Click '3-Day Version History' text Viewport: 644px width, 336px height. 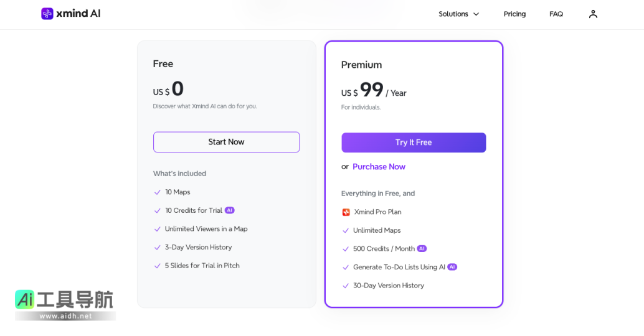(199, 248)
